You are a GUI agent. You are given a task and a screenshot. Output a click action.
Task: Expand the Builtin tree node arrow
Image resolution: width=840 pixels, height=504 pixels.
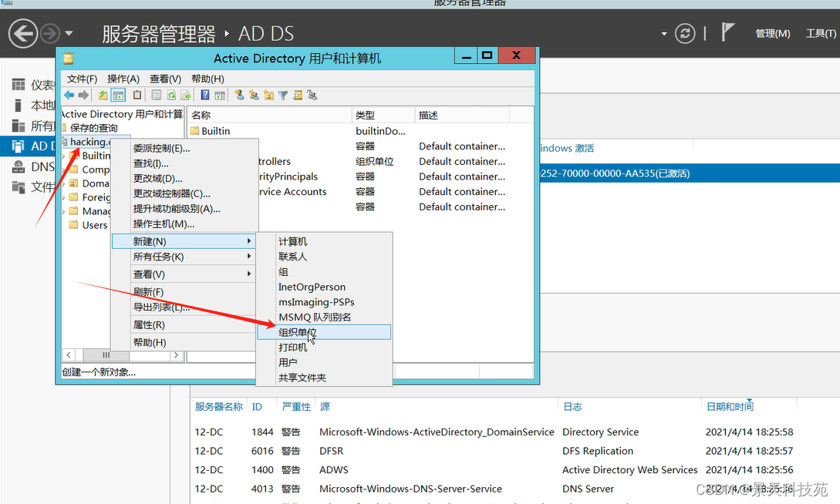click(x=64, y=156)
